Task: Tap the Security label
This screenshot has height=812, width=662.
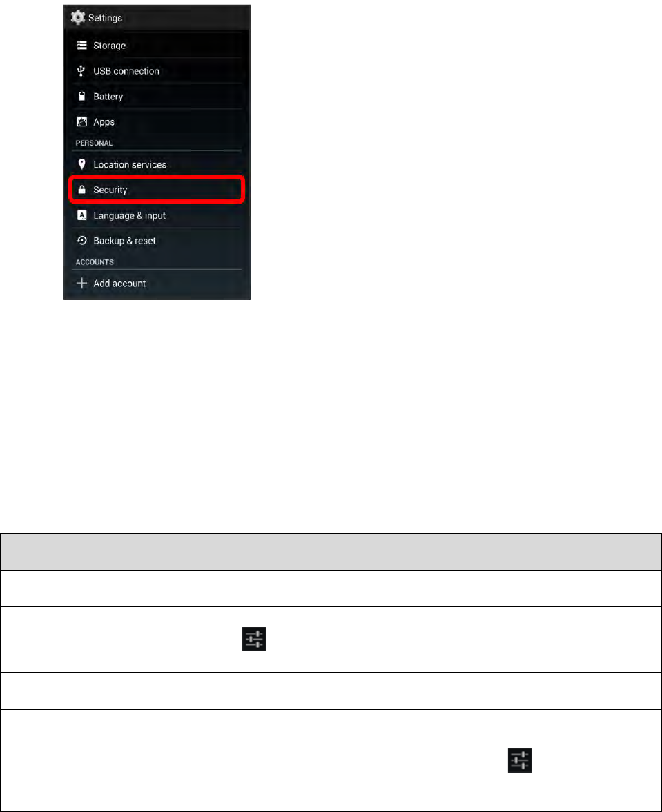Action: click(110, 190)
